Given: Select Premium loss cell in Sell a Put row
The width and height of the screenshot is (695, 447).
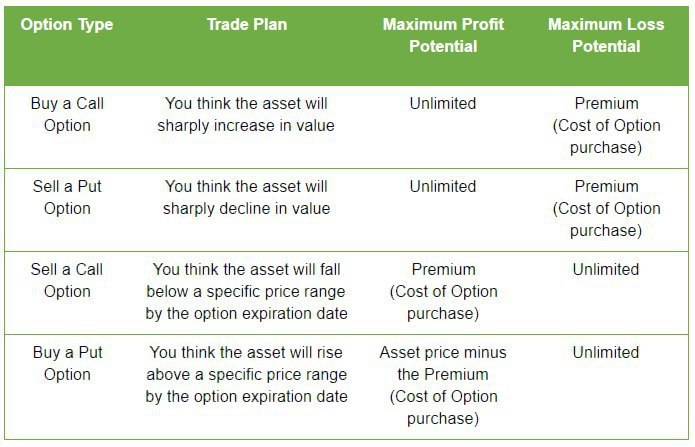Looking at the screenshot, I should click(606, 208).
